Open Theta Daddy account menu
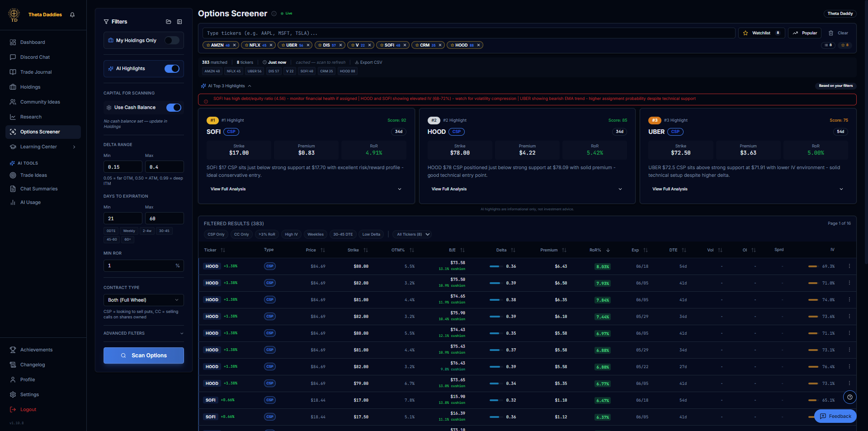The image size is (868, 431). pos(840,14)
